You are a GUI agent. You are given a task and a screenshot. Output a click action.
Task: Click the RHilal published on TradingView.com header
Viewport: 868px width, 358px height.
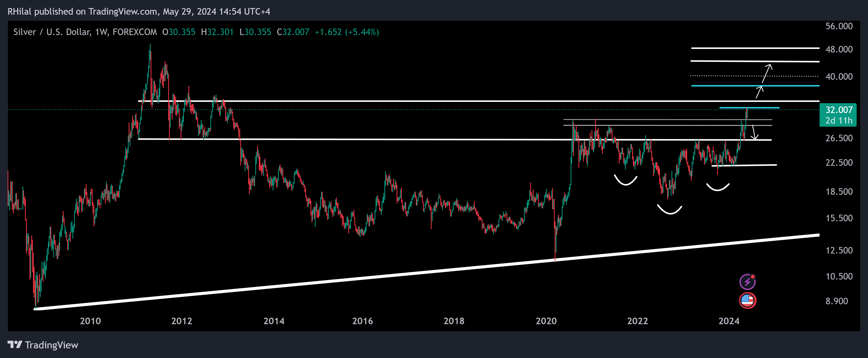pyautogui.click(x=138, y=11)
